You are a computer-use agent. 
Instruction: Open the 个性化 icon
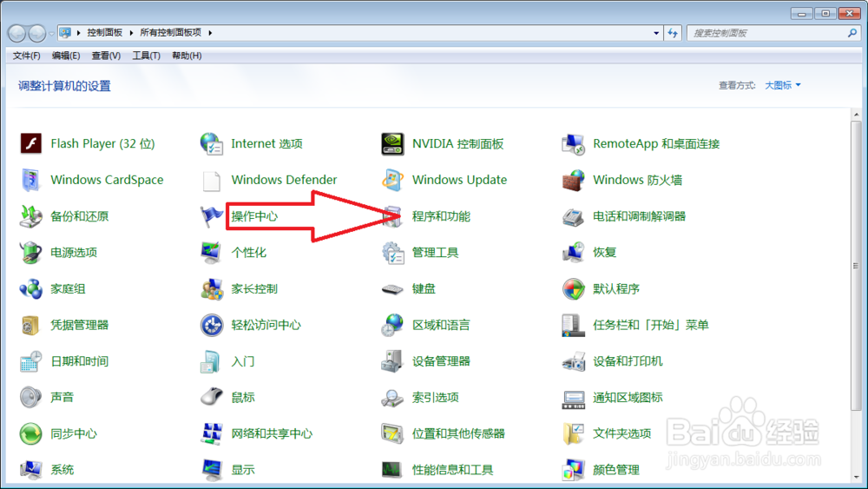[x=212, y=253]
